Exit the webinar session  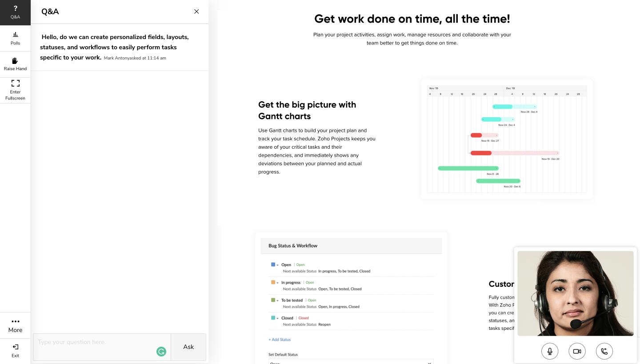15,350
